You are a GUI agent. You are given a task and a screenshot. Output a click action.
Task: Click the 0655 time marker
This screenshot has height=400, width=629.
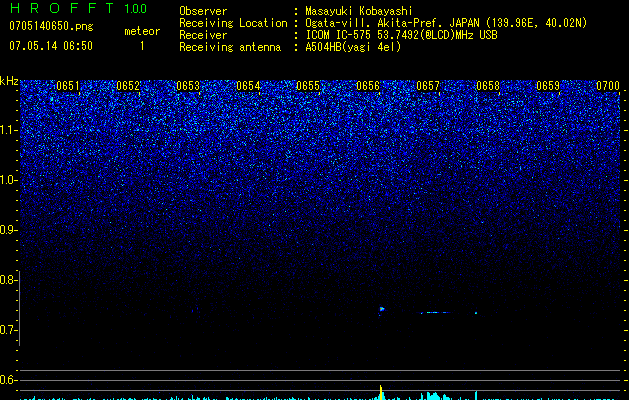pos(308,86)
